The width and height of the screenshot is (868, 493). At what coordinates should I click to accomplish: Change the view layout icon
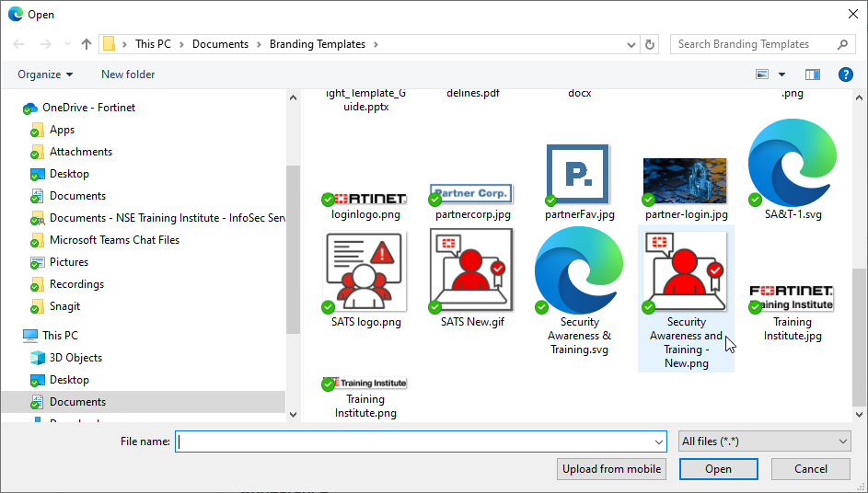pyautogui.click(x=762, y=75)
